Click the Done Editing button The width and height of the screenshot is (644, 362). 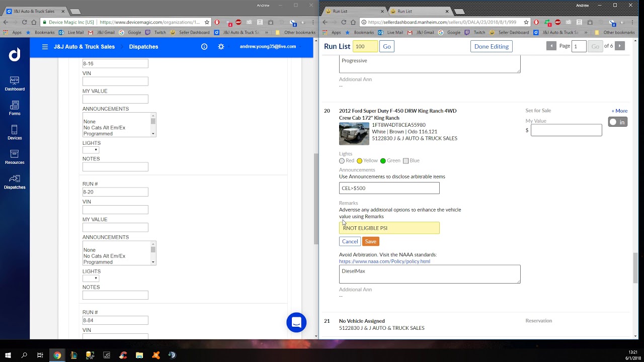492,46
